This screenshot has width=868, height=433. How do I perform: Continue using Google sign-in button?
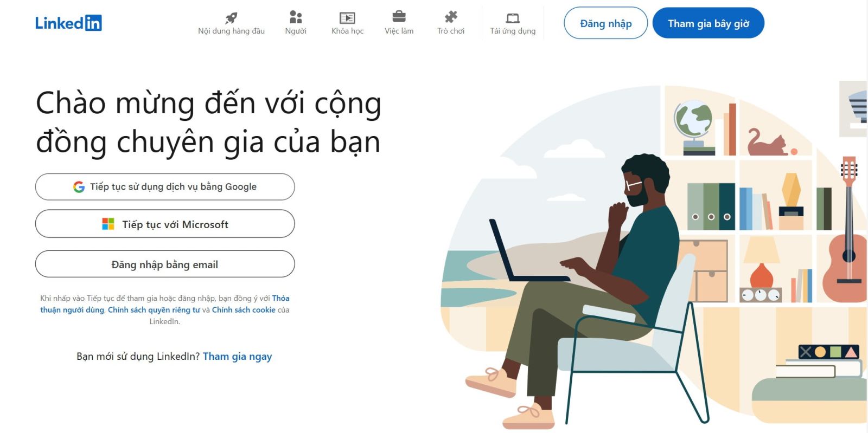165,187
